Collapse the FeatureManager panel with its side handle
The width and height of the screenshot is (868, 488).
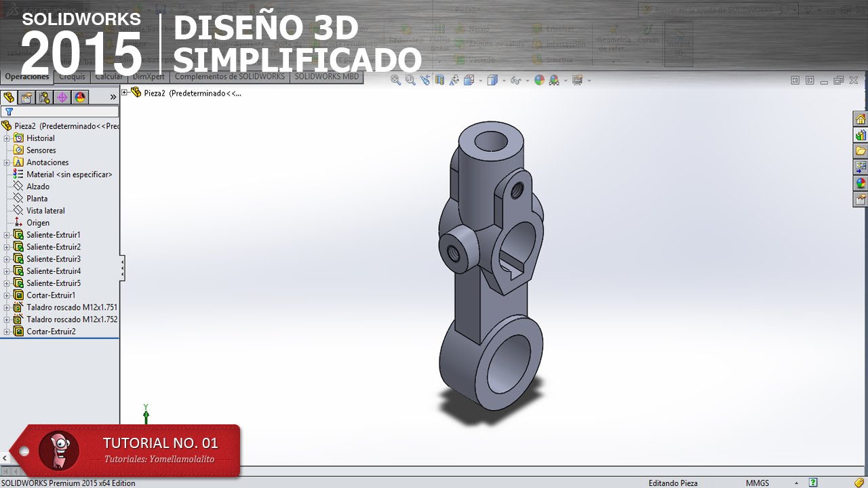(x=122, y=268)
